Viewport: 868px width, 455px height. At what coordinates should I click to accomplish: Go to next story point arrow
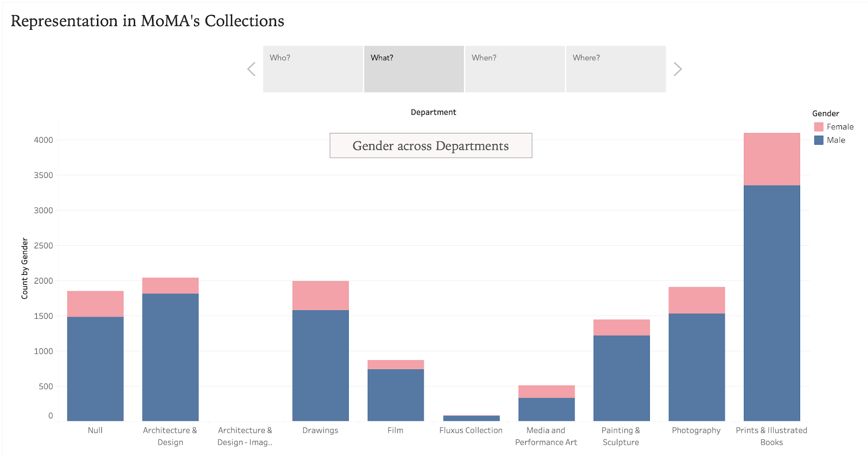pyautogui.click(x=678, y=69)
